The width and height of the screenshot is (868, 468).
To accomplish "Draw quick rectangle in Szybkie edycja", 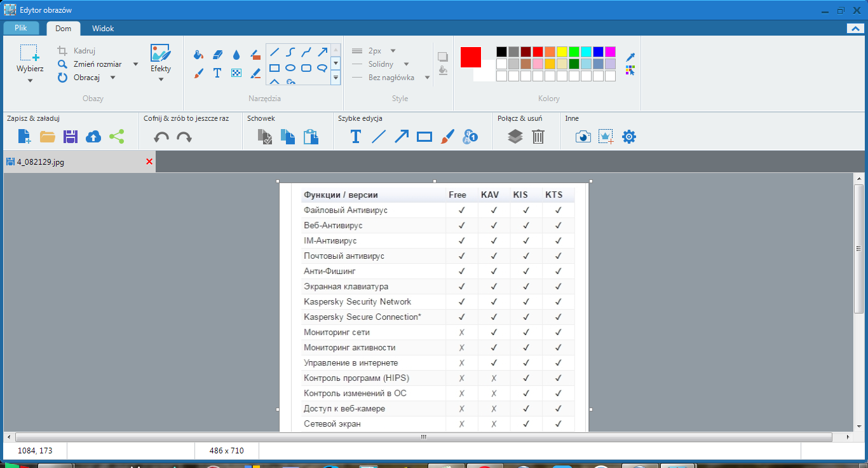I will [424, 136].
